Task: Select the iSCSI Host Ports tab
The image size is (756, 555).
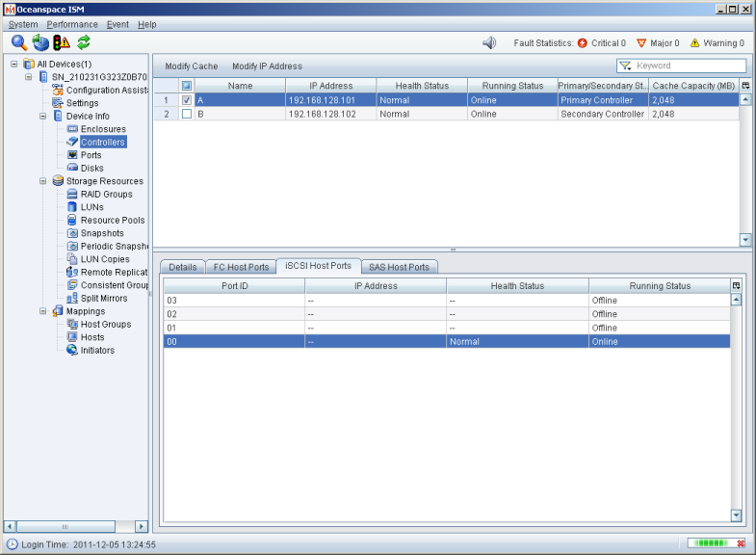Action: click(x=318, y=266)
